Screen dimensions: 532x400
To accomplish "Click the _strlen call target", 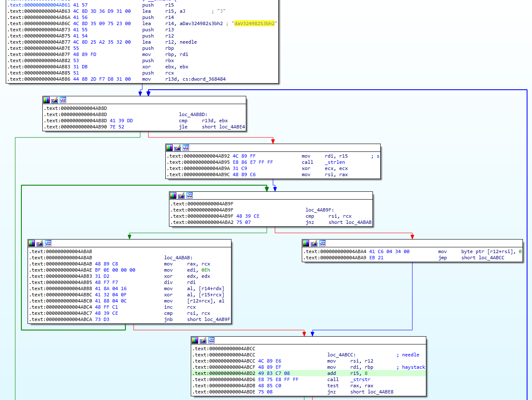I will pyautogui.click(x=335, y=162).
